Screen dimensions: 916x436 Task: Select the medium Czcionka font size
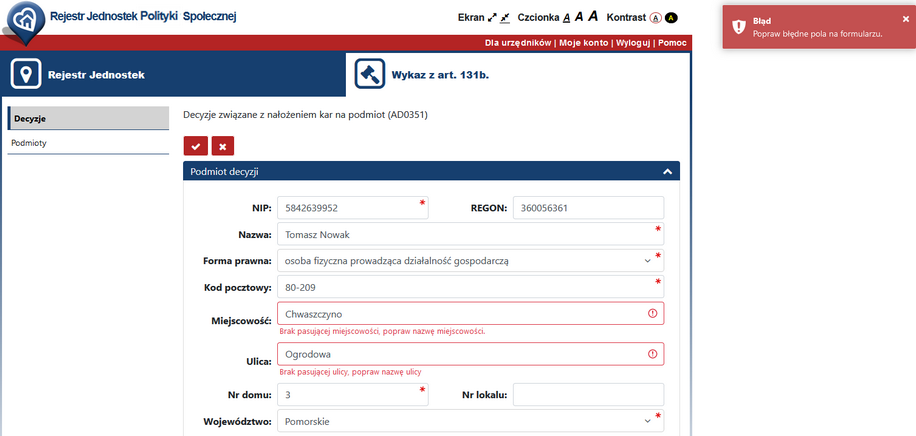[579, 17]
